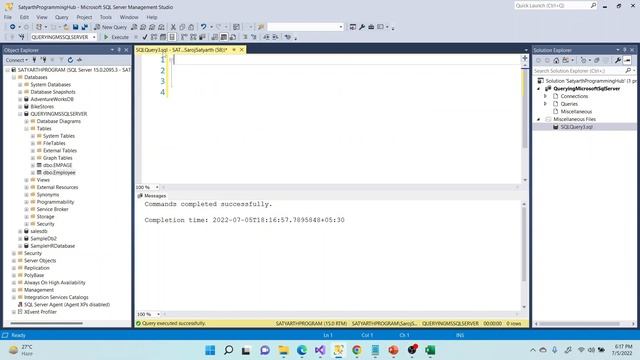Click the Search Solution Explorer field

pos(579,71)
